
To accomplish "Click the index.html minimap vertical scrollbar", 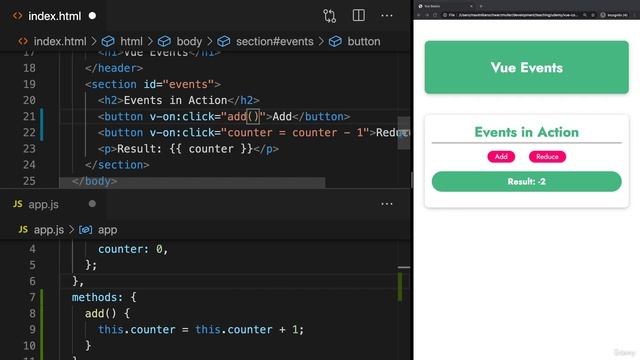I will tap(404, 133).
